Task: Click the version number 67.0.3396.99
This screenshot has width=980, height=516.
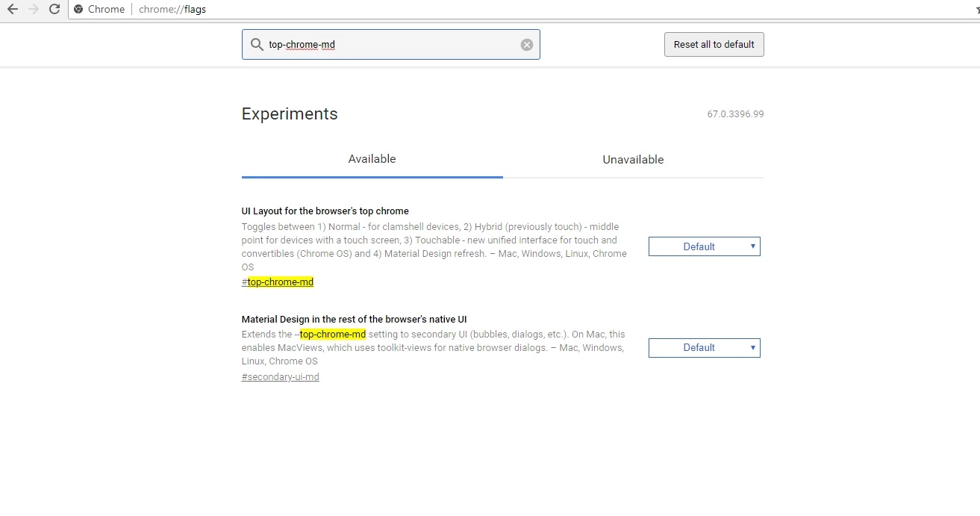Action: pyautogui.click(x=735, y=114)
